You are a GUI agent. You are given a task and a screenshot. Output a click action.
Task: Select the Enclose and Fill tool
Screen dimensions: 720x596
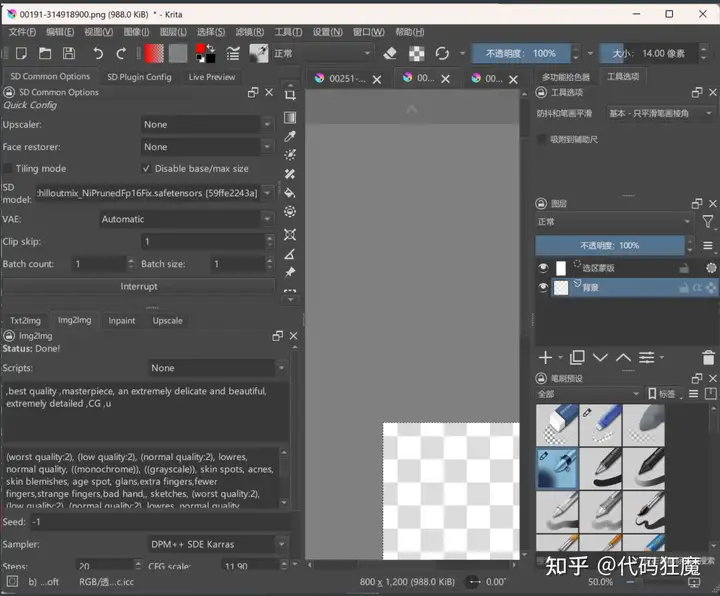coord(290,212)
